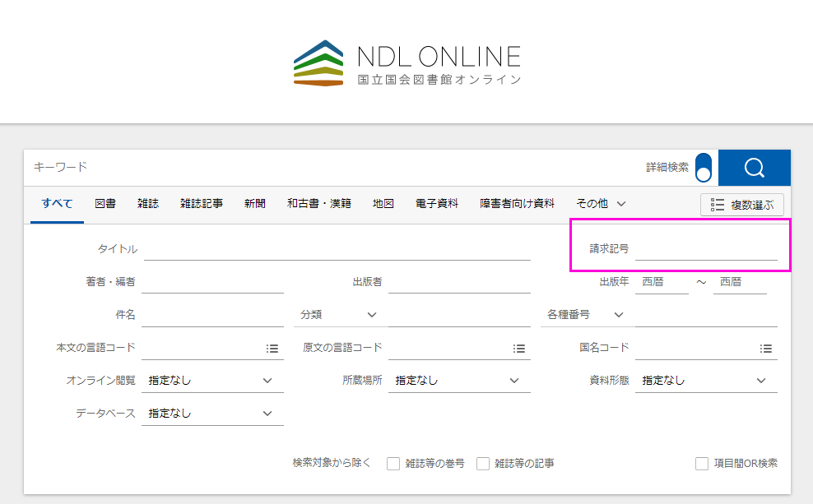Check the 雑誌等の巻号 exclusion checkbox

tap(393, 464)
